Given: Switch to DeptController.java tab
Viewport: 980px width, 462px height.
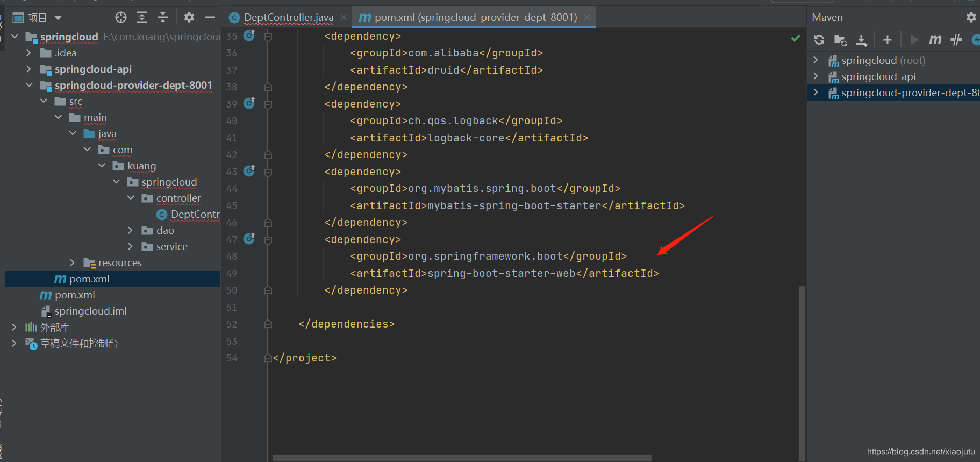Looking at the screenshot, I should [288, 17].
